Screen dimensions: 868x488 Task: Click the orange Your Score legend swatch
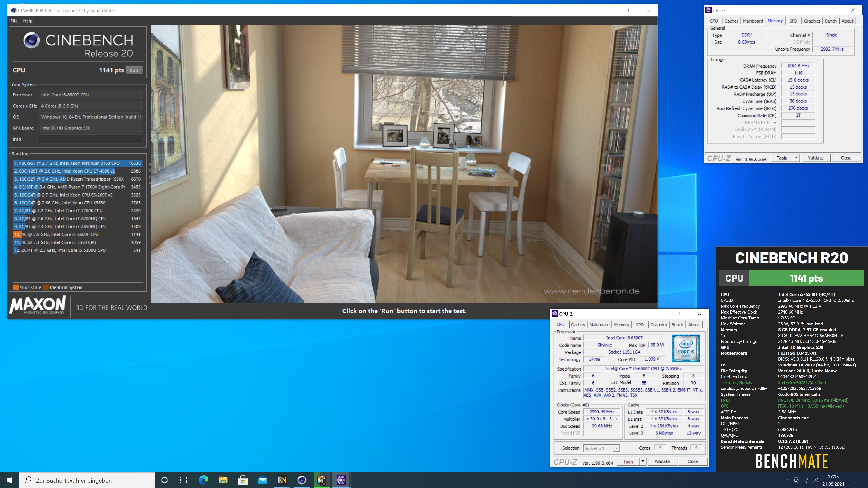(x=16, y=287)
